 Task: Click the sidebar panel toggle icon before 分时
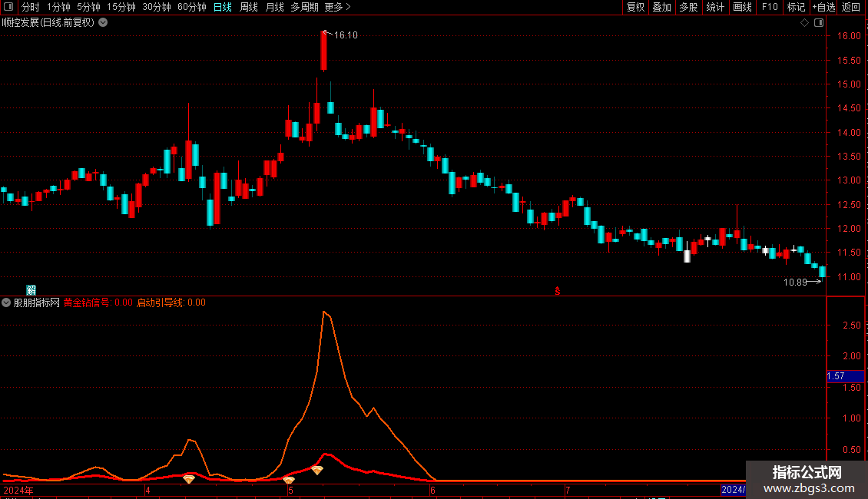click(8, 7)
